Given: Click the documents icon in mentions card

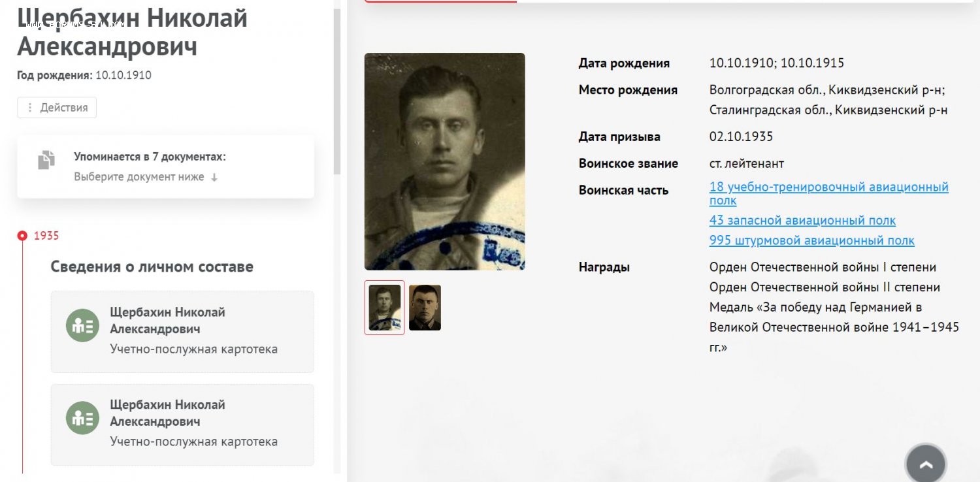Looking at the screenshot, I should (x=46, y=160).
